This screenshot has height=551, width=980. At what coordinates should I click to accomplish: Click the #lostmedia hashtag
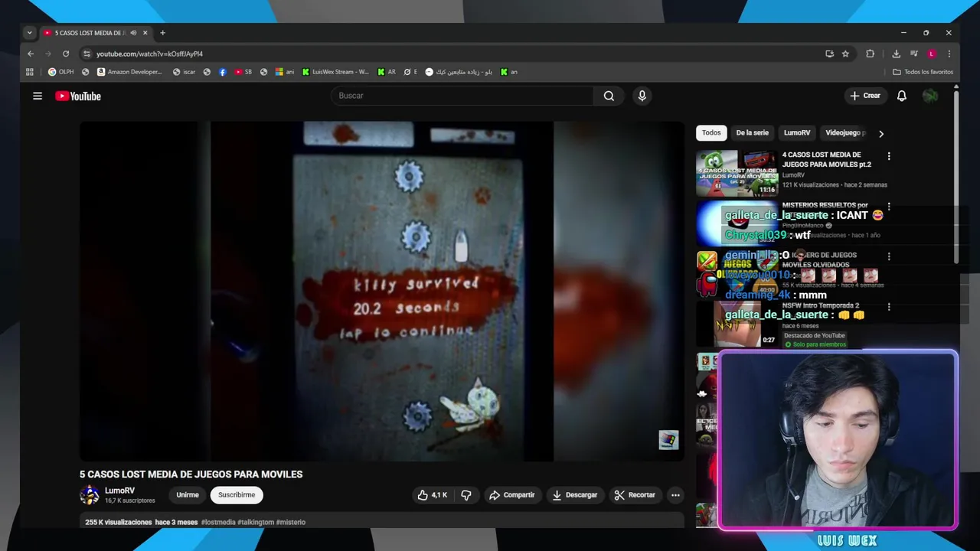point(218,522)
